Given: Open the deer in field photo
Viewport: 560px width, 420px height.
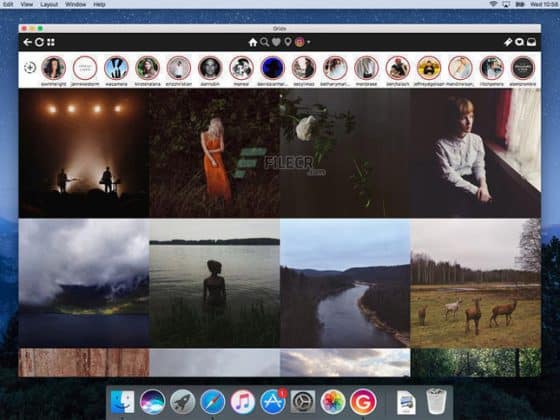Looking at the screenshot, I should click(476, 283).
